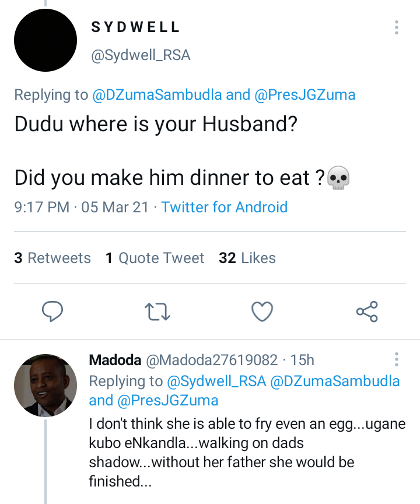Open Sydwell's black profile picture
The width and height of the screenshot is (420, 504).
click(x=45, y=40)
